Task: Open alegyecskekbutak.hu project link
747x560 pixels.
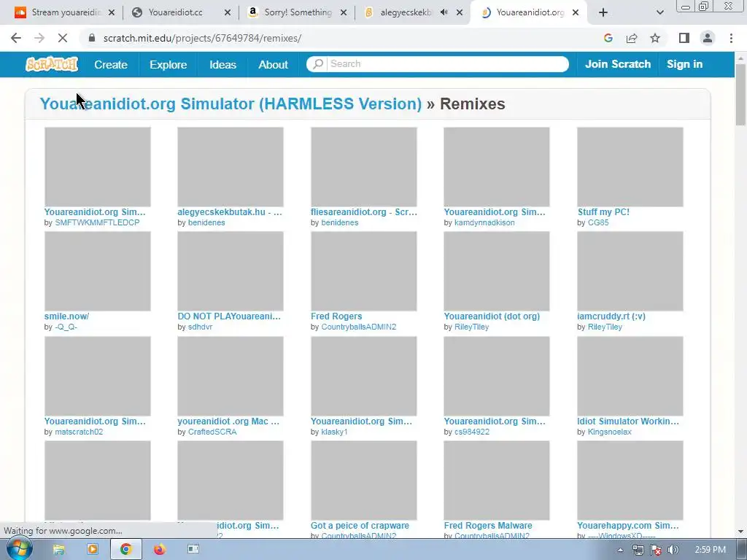Action: [x=230, y=212]
